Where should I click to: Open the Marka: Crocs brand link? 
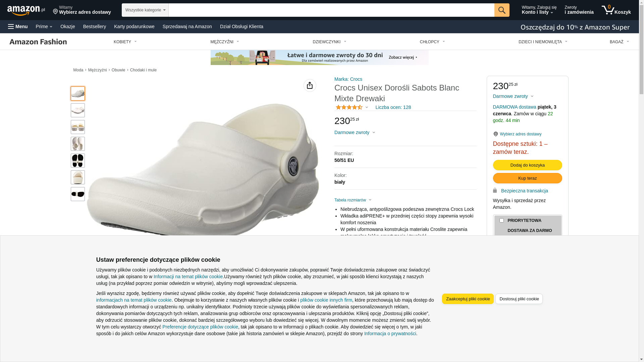click(348, 79)
